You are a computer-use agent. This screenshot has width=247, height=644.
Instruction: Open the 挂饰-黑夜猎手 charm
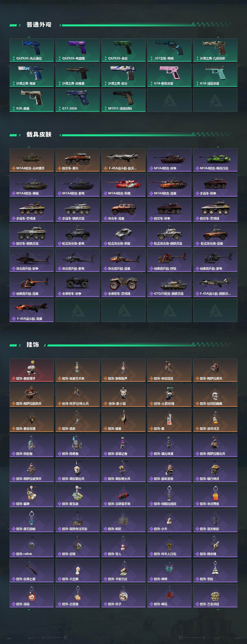31,370
